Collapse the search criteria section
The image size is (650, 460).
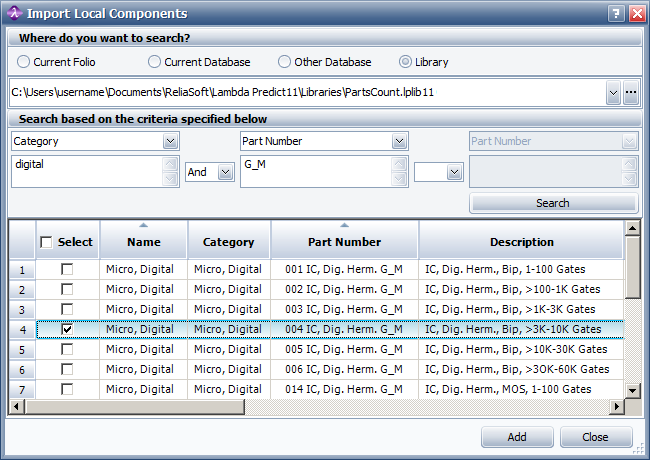[x=630, y=119]
